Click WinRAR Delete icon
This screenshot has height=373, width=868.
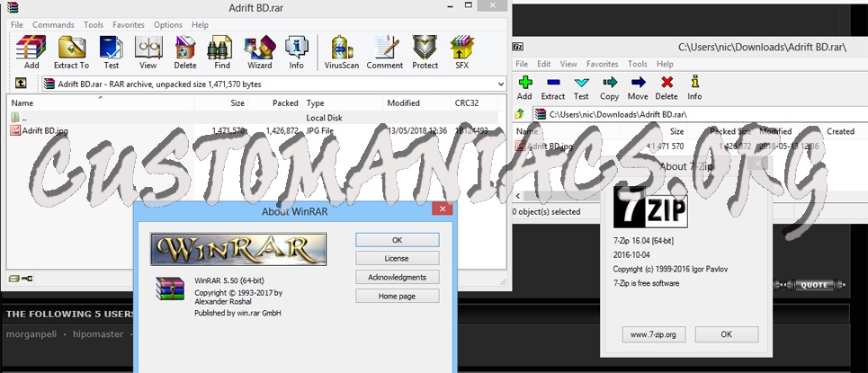pyautogui.click(x=185, y=52)
